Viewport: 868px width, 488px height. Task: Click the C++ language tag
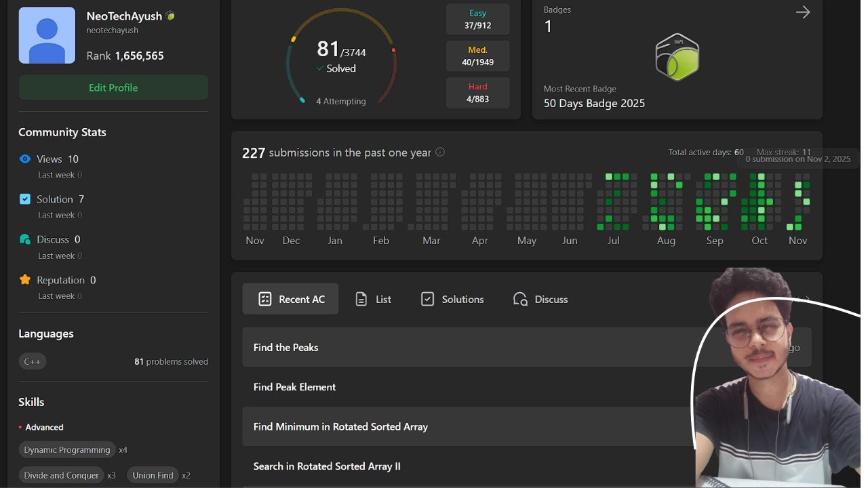point(33,361)
